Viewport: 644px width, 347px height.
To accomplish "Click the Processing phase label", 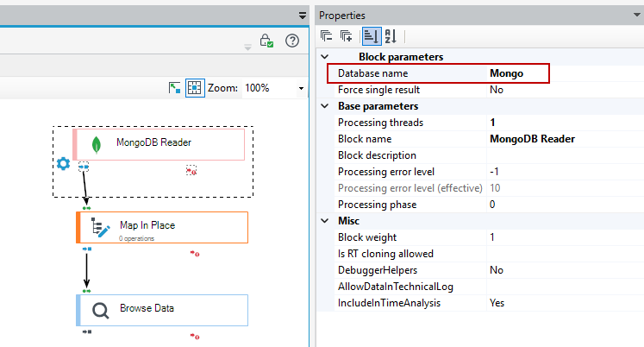I will (x=377, y=205).
